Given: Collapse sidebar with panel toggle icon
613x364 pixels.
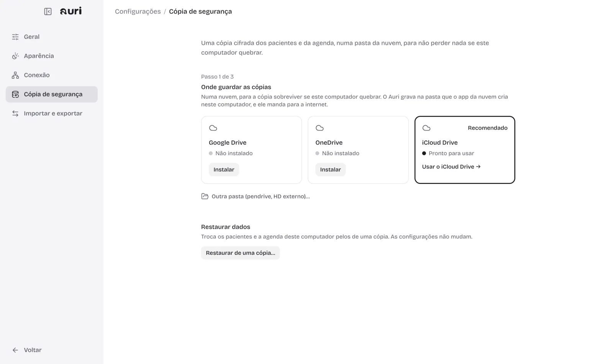Looking at the screenshot, I should pyautogui.click(x=48, y=11).
